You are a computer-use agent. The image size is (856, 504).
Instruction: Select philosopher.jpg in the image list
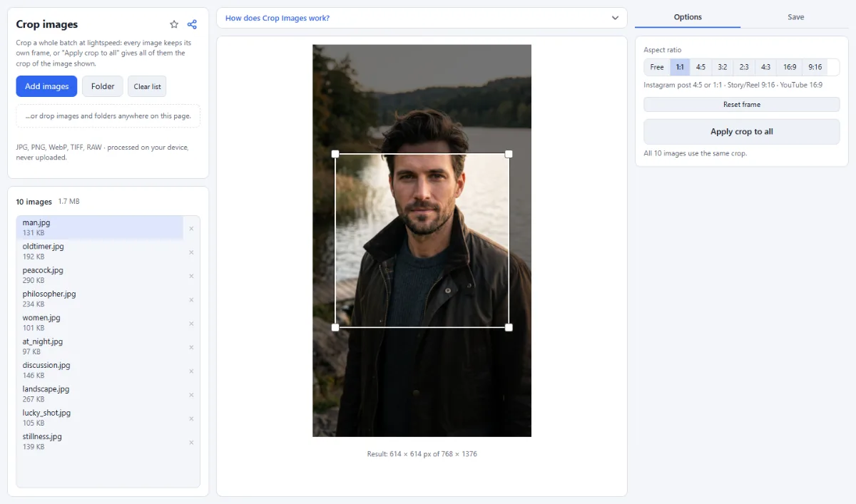coord(100,299)
